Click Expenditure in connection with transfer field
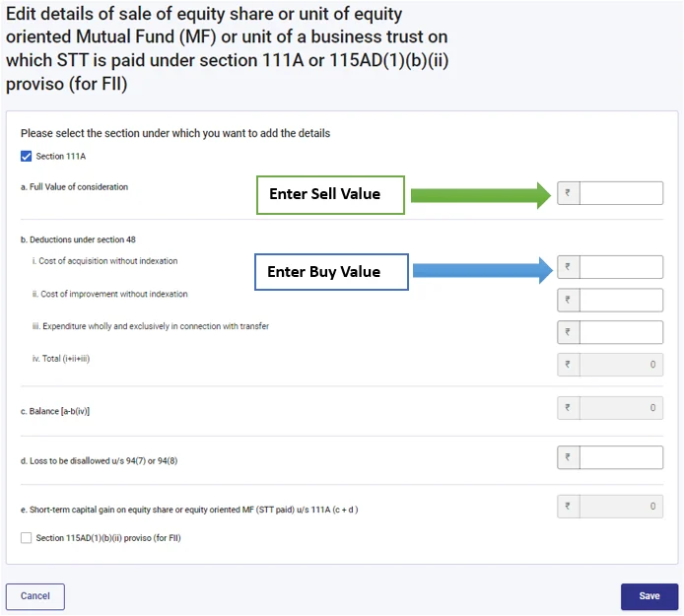This screenshot has width=684, height=616. click(x=620, y=332)
